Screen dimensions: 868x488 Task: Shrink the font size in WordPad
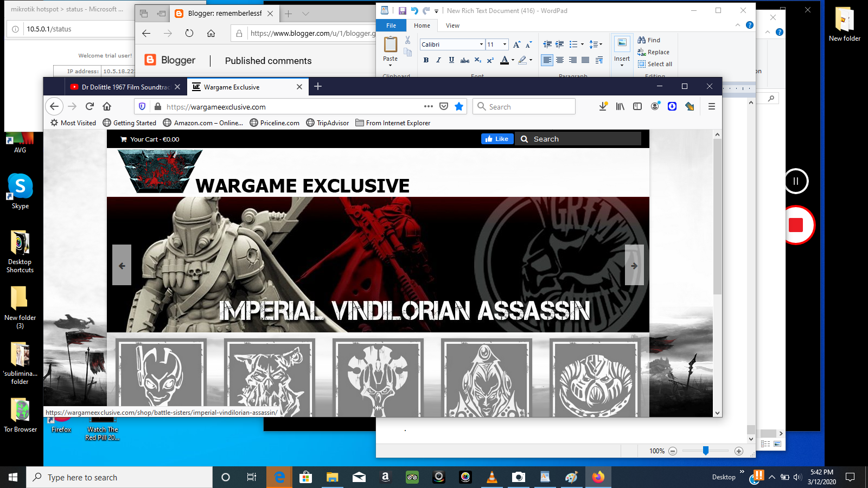(x=528, y=44)
